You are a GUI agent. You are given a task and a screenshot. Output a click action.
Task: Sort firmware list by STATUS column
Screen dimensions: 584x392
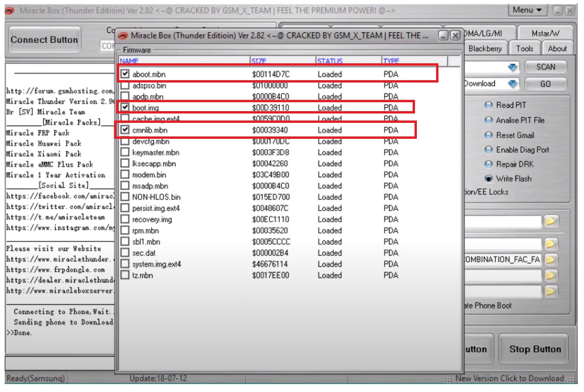[x=349, y=61]
